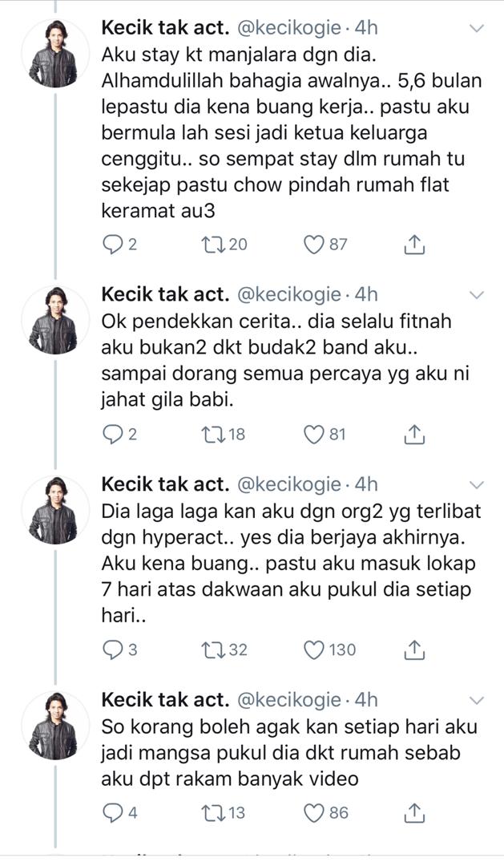This screenshot has width=504, height=866.
Task: Open profile avatar beside "Dia laga laga" tweet
Action: (x=54, y=511)
